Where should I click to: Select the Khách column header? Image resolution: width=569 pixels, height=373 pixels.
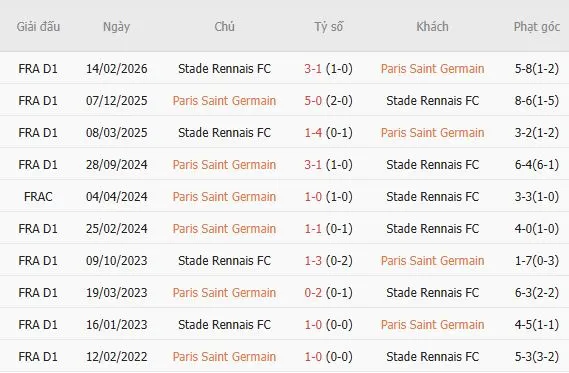click(x=432, y=26)
